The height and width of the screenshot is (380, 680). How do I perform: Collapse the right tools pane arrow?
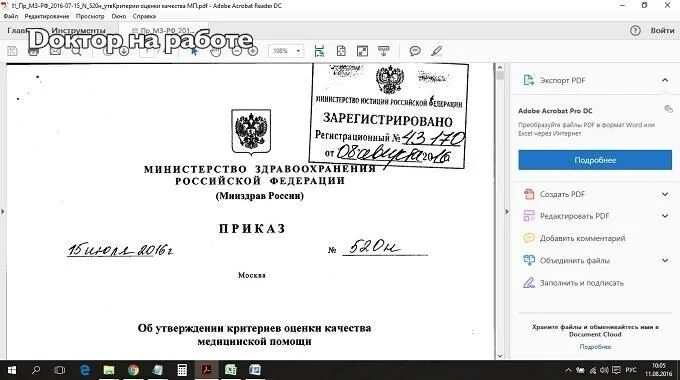[507, 211]
